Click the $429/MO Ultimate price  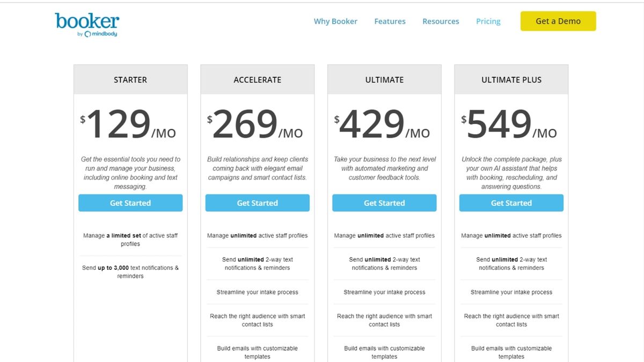tap(382, 124)
